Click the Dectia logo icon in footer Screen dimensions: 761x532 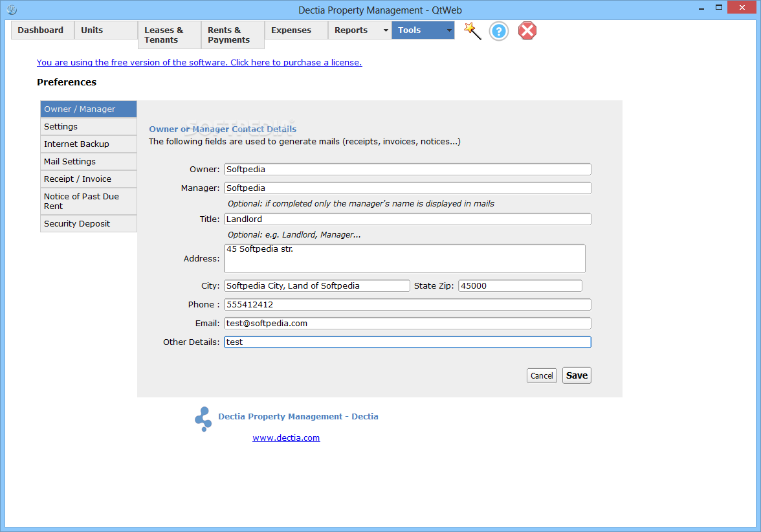(203, 419)
